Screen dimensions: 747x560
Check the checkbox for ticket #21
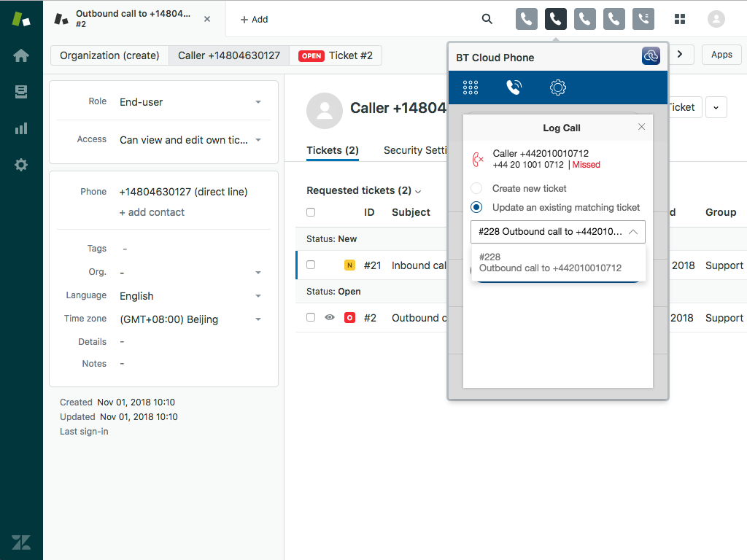[311, 265]
